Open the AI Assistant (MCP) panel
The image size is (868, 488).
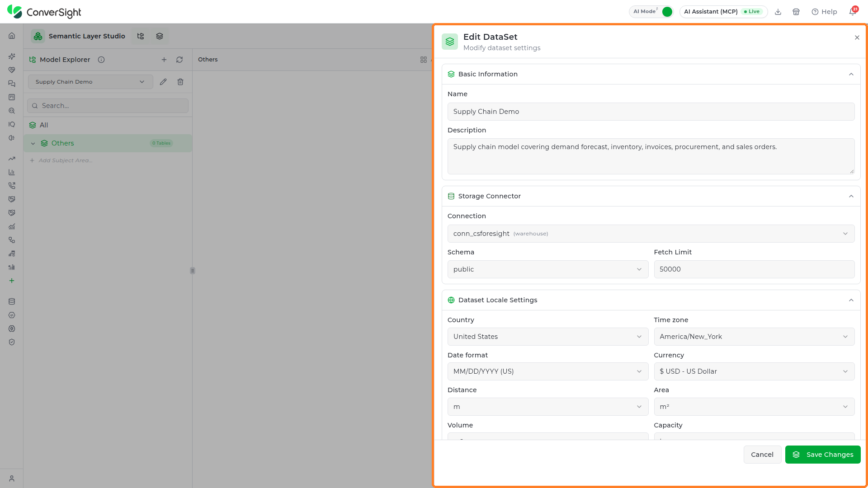point(723,12)
